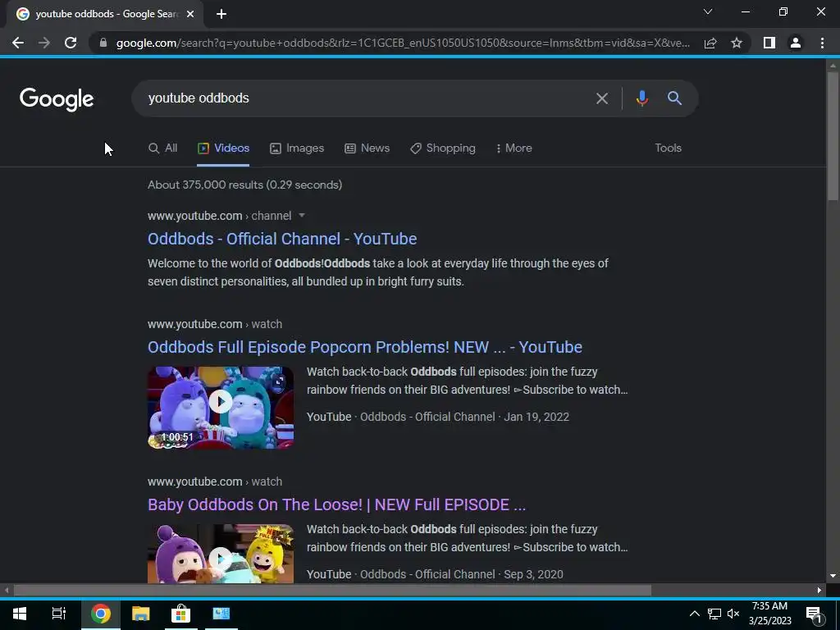Switch to the News tab

[x=367, y=148]
